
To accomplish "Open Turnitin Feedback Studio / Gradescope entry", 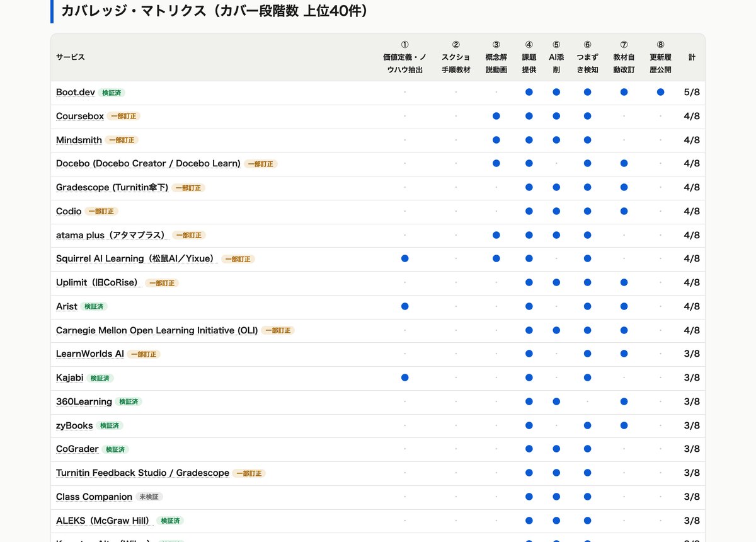I will pyautogui.click(x=142, y=473).
